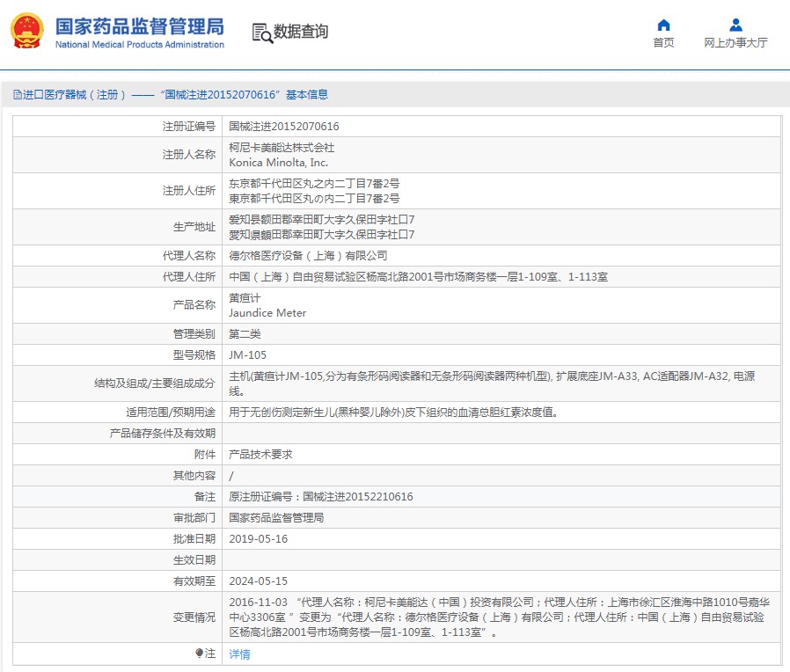Click the 网上办事大厅 label
The image size is (790, 672).
(735, 43)
